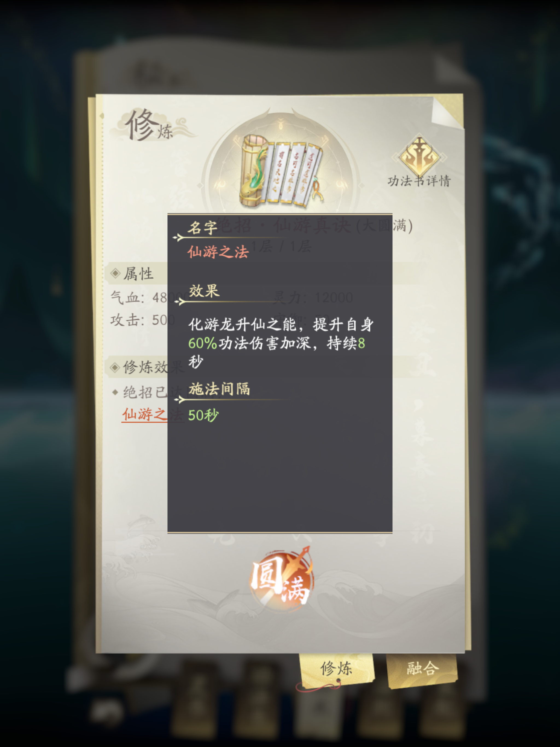Viewport: 560px width, 747px height.
Task: Tap the green 50秒 cooldown value
Action: coord(203,415)
